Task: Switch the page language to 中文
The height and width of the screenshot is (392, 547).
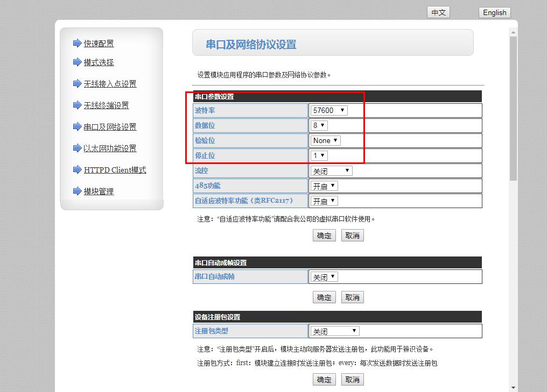Action: point(438,12)
